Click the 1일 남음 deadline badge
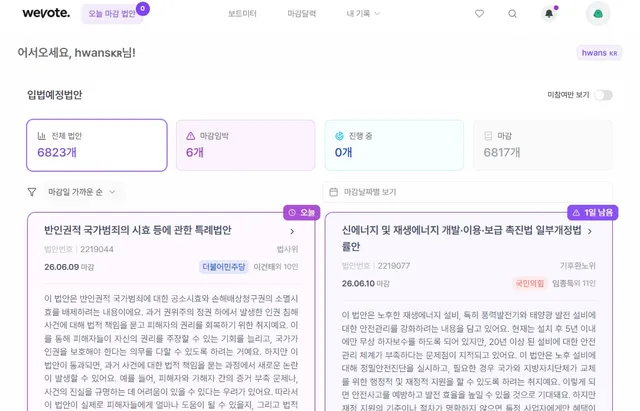 coord(593,212)
